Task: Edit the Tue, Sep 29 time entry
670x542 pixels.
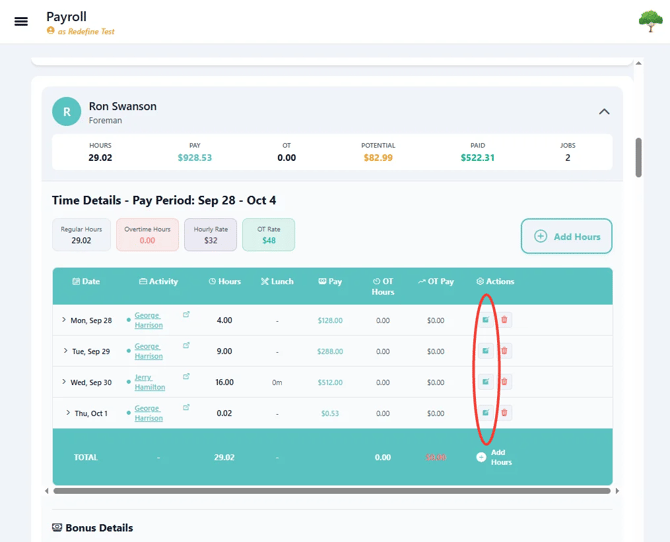Action: (485, 351)
